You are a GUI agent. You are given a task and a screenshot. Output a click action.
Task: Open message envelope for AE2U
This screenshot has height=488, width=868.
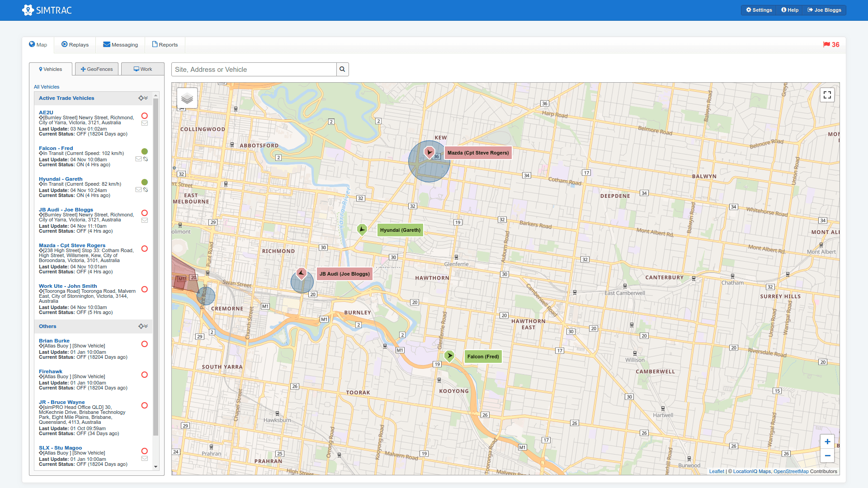tap(145, 123)
